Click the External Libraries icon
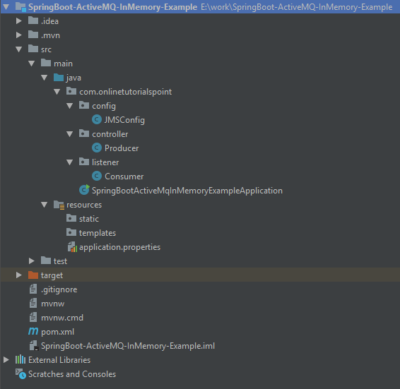The image size is (400, 389). pos(20,360)
